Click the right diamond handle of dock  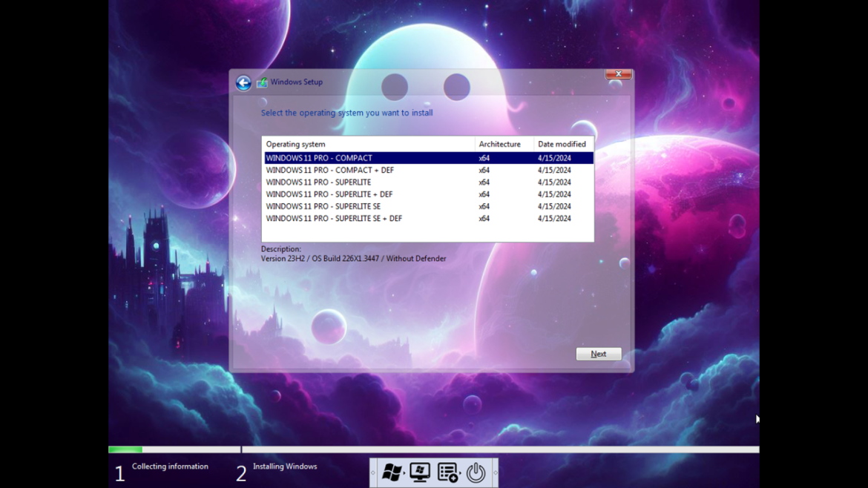(495, 472)
